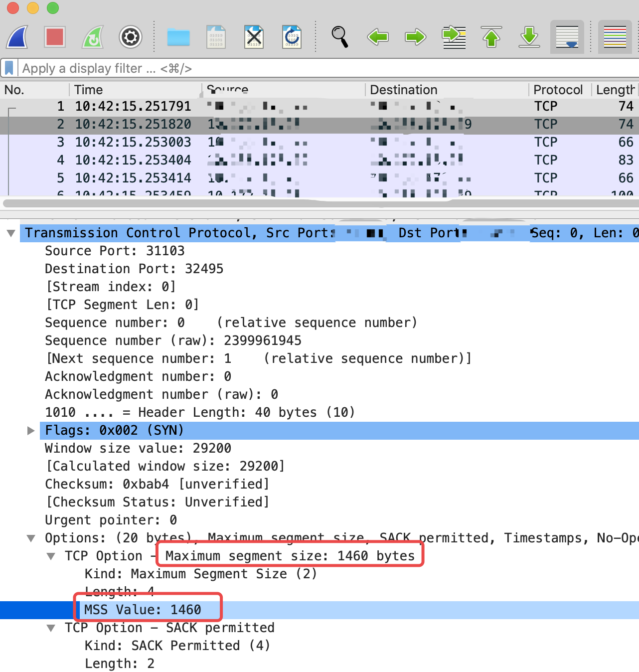Screen dimensions: 639x672
Task: Collapse the Transmission Control Protocol tree
Action: (11, 233)
